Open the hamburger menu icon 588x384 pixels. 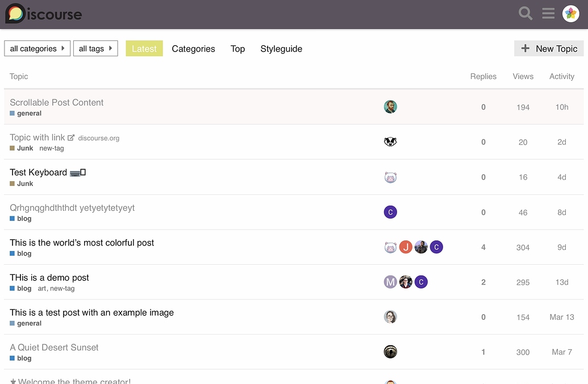click(x=548, y=14)
